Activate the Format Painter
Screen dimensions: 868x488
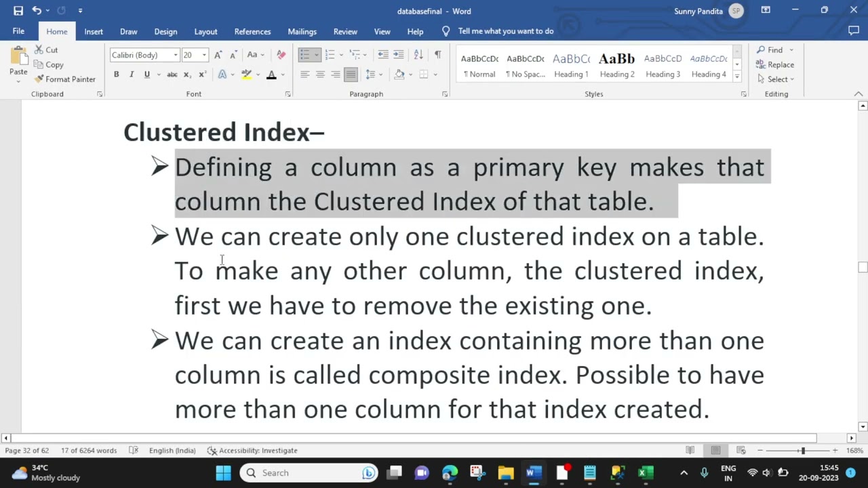coord(65,79)
